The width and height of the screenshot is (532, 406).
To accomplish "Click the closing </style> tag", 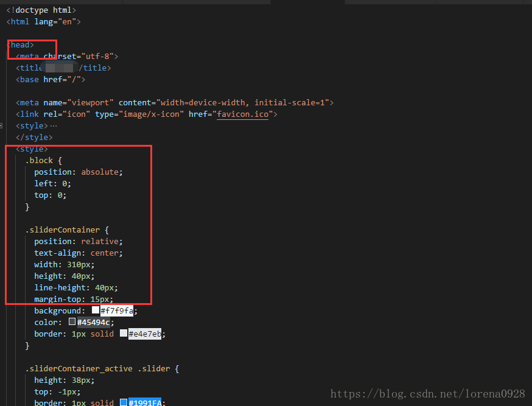I will [x=34, y=138].
